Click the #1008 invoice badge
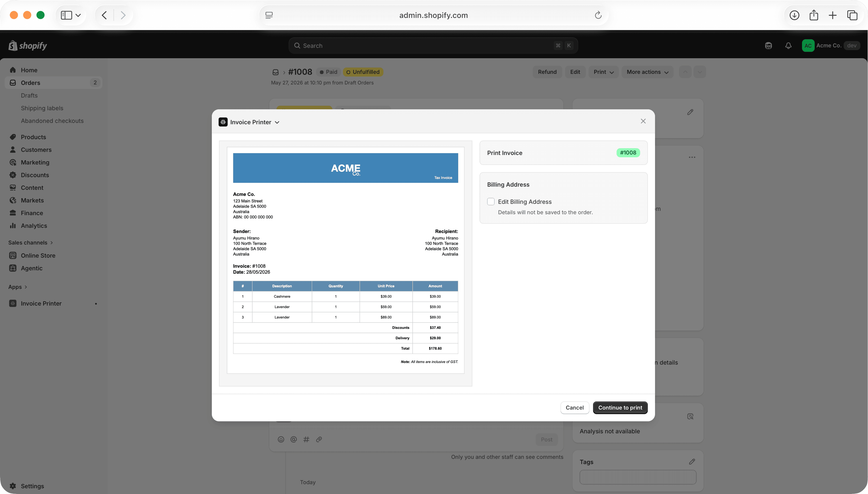This screenshot has height=494, width=868. (x=628, y=153)
